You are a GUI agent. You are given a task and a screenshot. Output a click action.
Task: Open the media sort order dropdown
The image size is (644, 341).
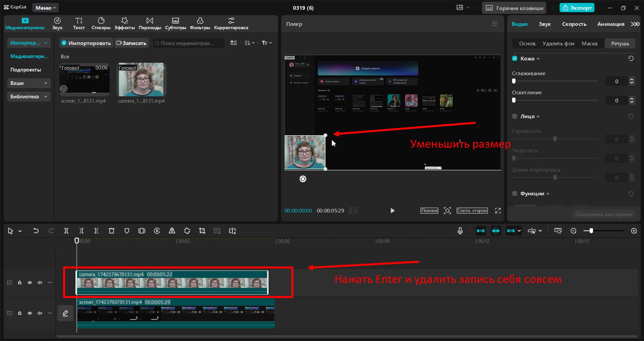(x=249, y=43)
